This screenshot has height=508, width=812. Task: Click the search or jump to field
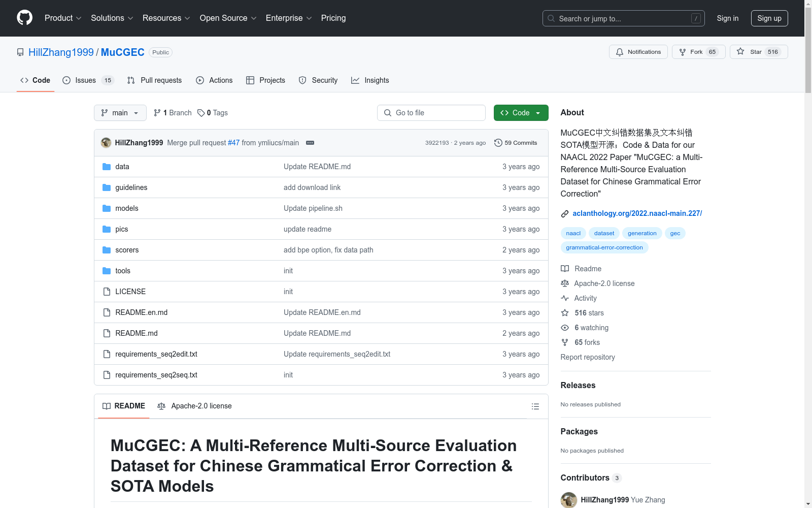tap(624, 18)
